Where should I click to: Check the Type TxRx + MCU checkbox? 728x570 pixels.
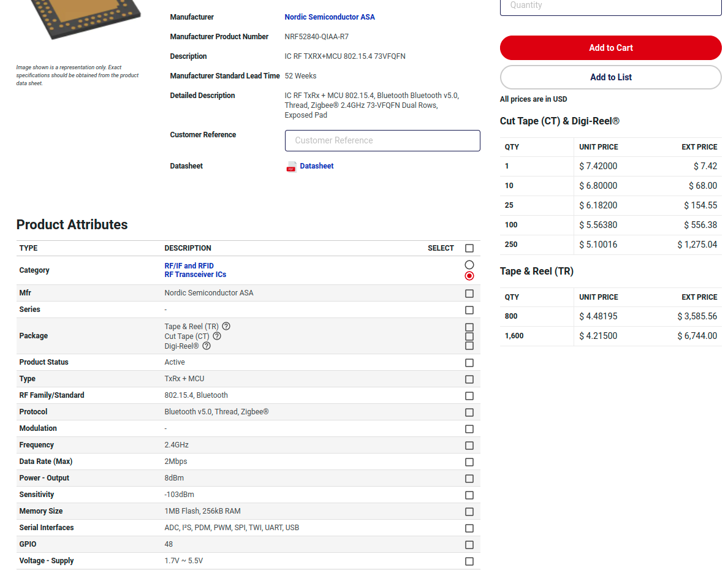pyautogui.click(x=469, y=379)
